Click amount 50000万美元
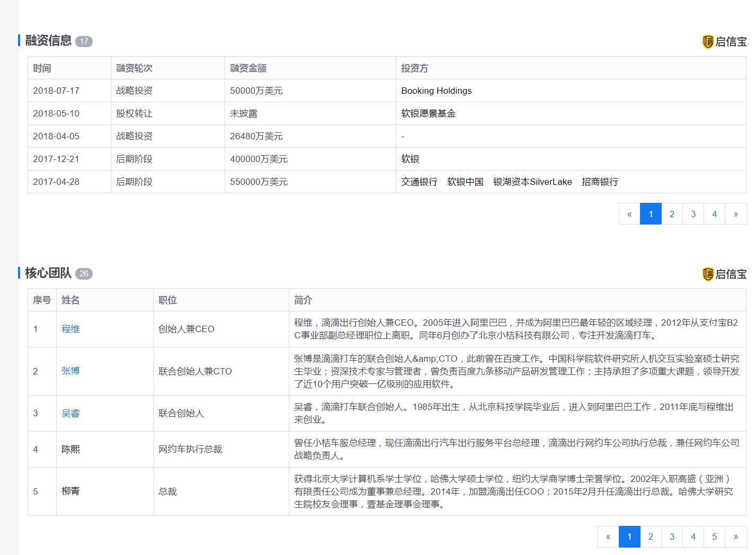Viewport: 756px width, 555px height. pos(256,91)
